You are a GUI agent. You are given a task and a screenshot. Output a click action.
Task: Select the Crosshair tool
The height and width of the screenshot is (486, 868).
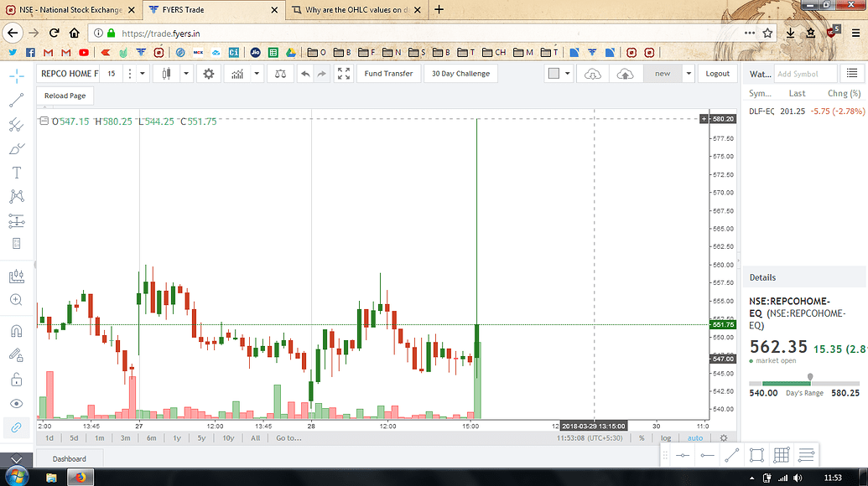[x=18, y=75]
